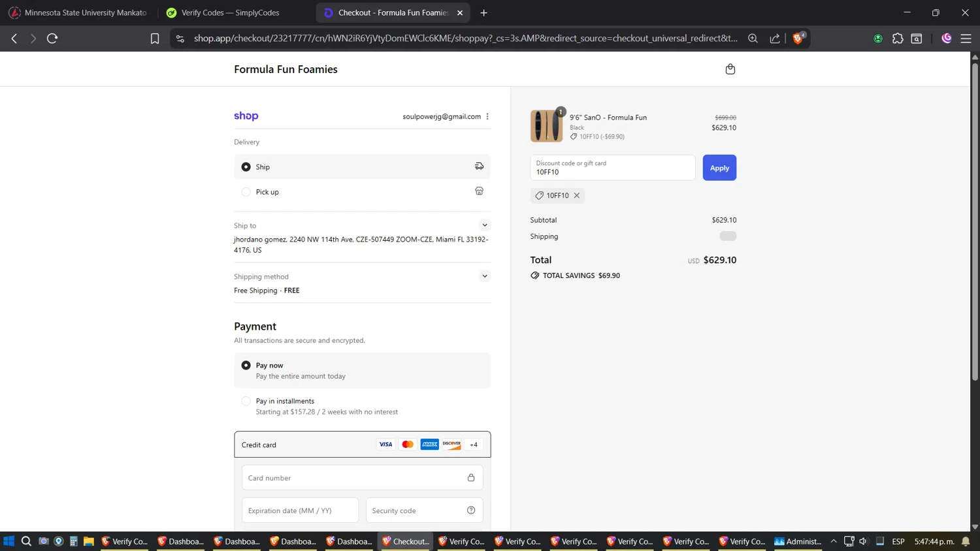Click the page vertical scrollbar
The width and height of the screenshot is (980, 551).
(x=975, y=222)
